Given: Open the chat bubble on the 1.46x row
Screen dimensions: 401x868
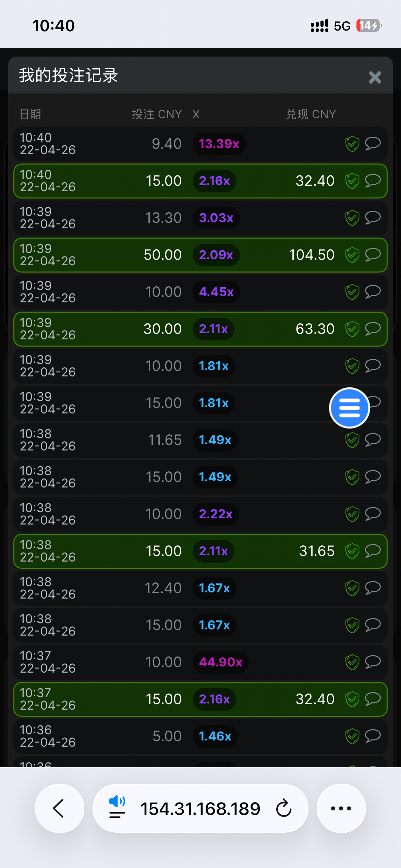Looking at the screenshot, I should tap(373, 736).
